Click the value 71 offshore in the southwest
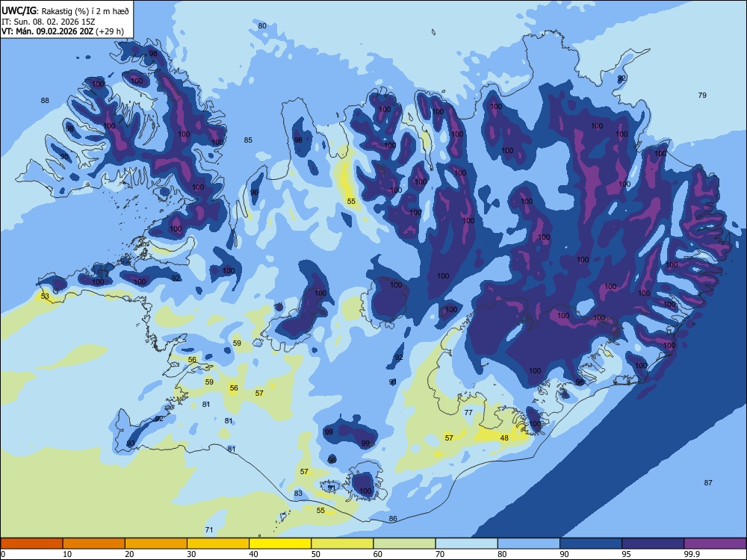Screen dimensions: 747x560 click(208, 530)
